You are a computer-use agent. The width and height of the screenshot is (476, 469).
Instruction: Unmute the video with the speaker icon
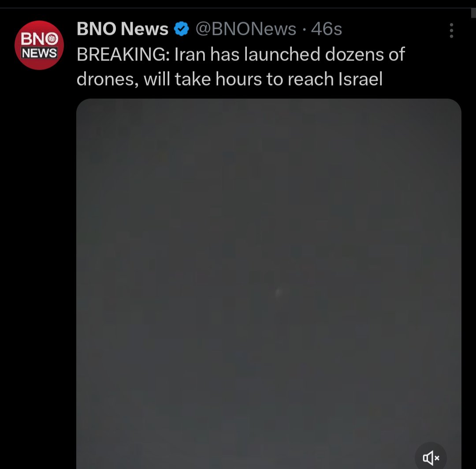point(431,458)
